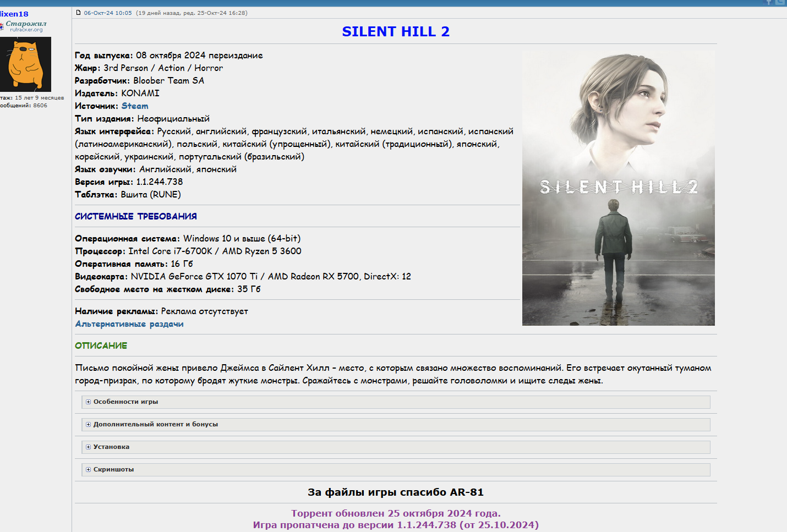787x532 pixels.
Task: Click the "Видеокарта: NVIDIA GeForce GTX 1070 Ti" line
Action: [243, 277]
